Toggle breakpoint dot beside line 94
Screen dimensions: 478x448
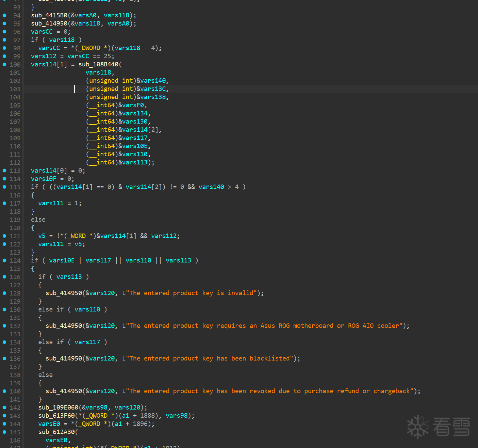click(4, 15)
